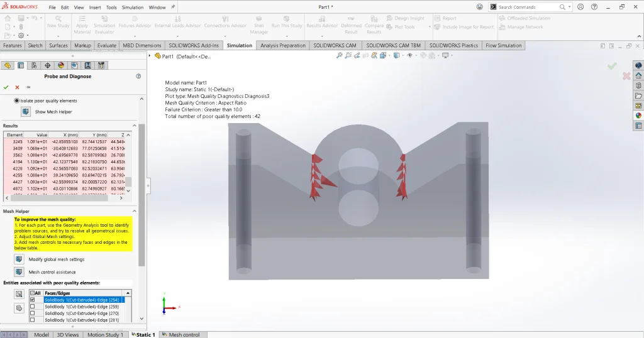Accept Probe and Diagnose with green checkmark
This screenshot has height=338, width=644.
[x=6, y=87]
